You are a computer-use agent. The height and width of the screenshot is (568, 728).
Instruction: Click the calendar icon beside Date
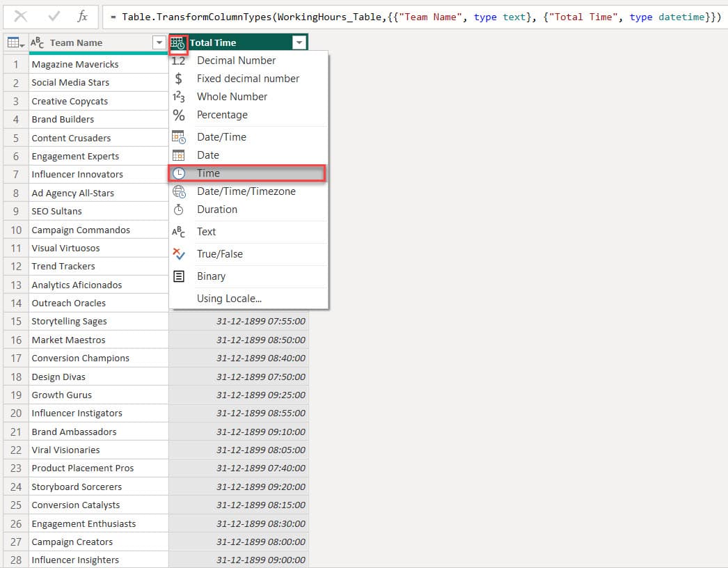pyautogui.click(x=178, y=155)
